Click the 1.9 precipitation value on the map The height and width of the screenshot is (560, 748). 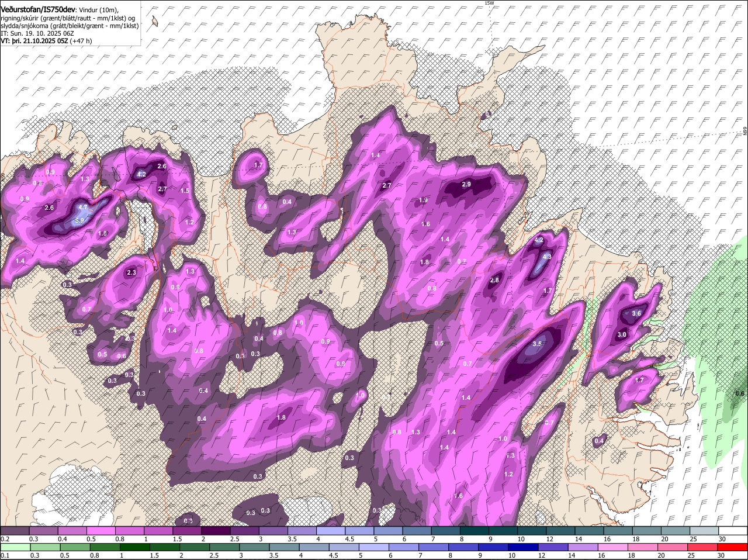tap(424, 200)
